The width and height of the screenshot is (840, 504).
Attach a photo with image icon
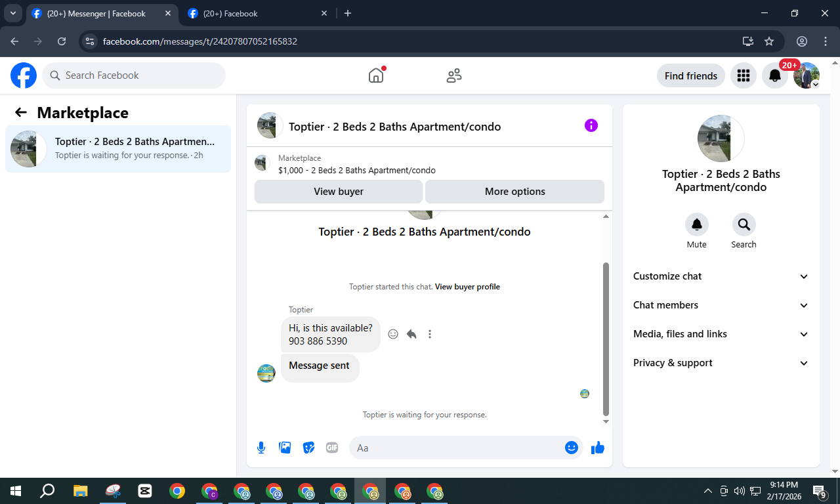[x=285, y=448]
